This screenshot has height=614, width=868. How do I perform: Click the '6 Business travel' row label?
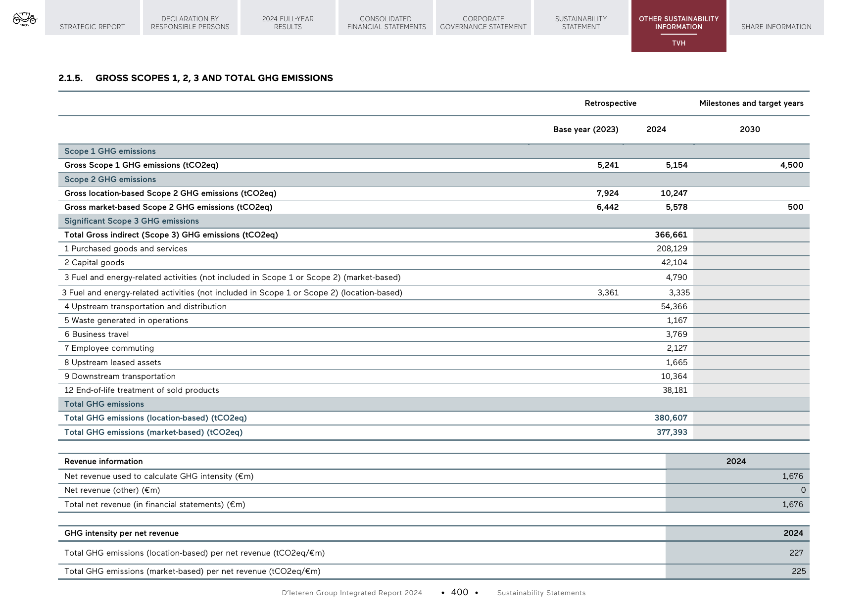point(96,334)
